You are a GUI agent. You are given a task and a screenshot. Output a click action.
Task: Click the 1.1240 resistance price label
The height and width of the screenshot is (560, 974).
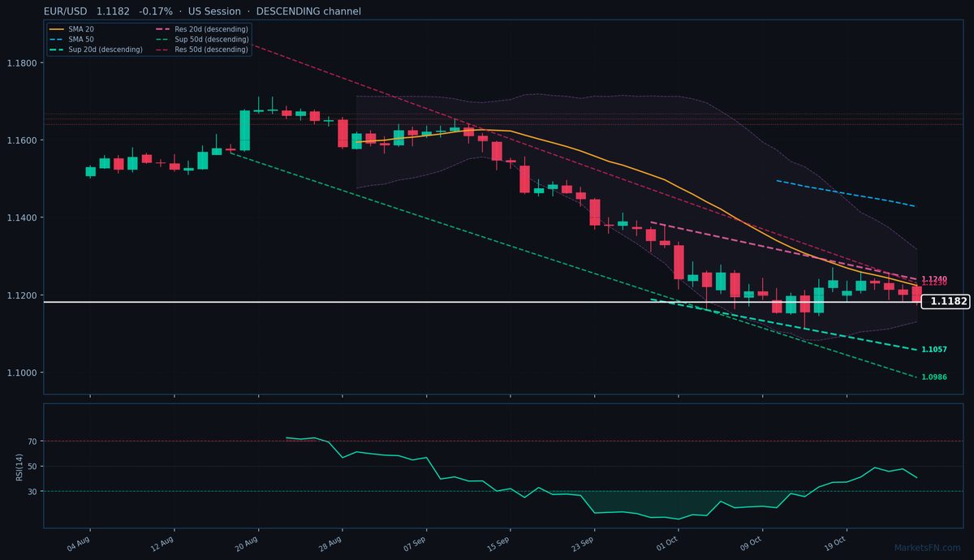click(934, 278)
